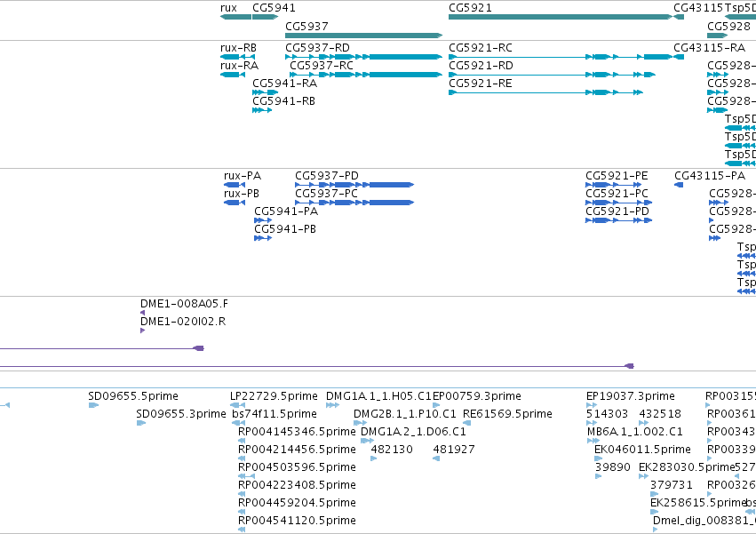The height and width of the screenshot is (534, 756).
Task: Click the DMG1A.1_1.H05.C1 label
Action: (378, 396)
